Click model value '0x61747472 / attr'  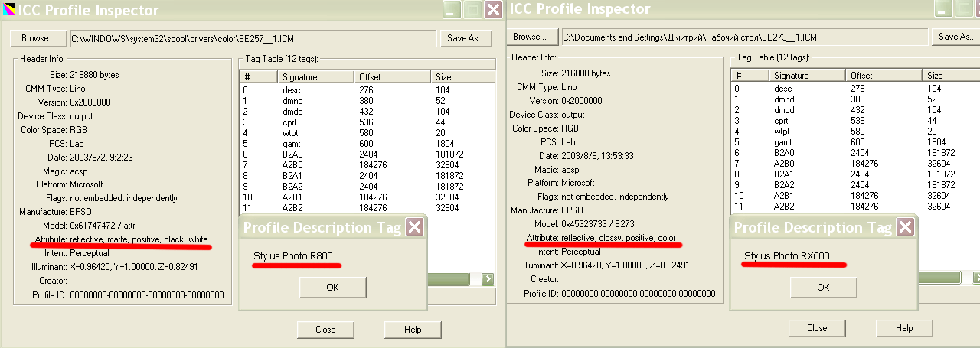(x=103, y=226)
